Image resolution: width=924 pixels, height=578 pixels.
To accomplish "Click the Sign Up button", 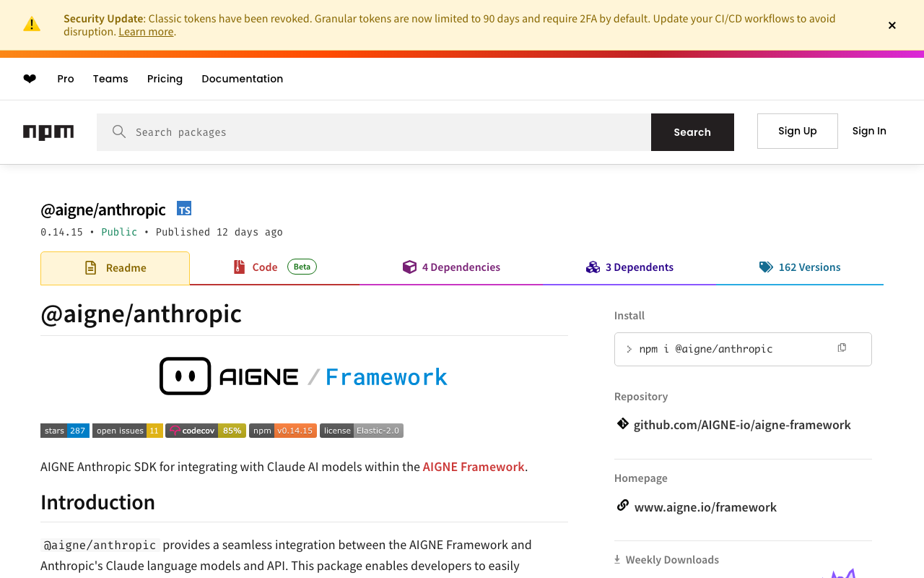I will point(798,131).
